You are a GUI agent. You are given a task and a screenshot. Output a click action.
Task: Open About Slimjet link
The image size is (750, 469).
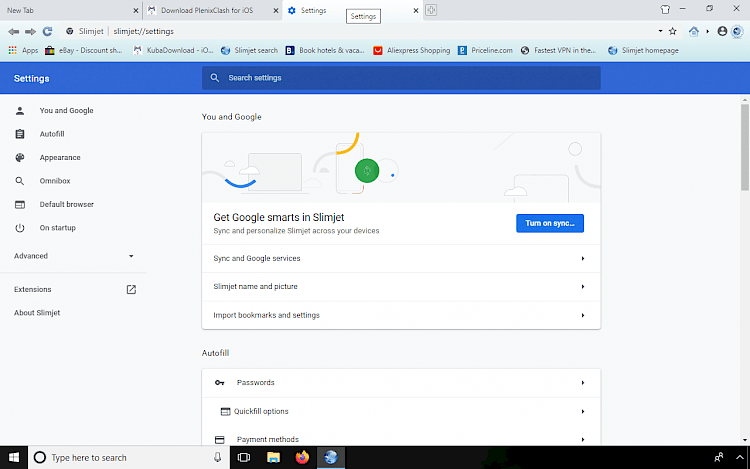(x=37, y=313)
